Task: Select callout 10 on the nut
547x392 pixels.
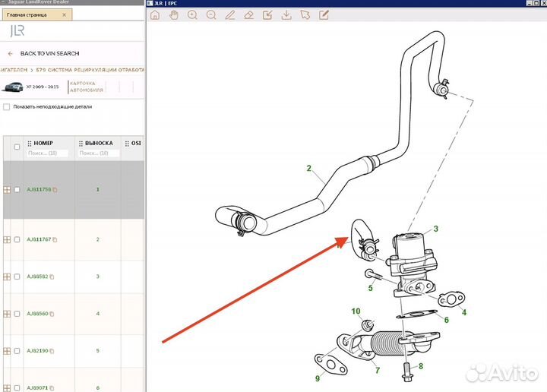Action: point(356,311)
